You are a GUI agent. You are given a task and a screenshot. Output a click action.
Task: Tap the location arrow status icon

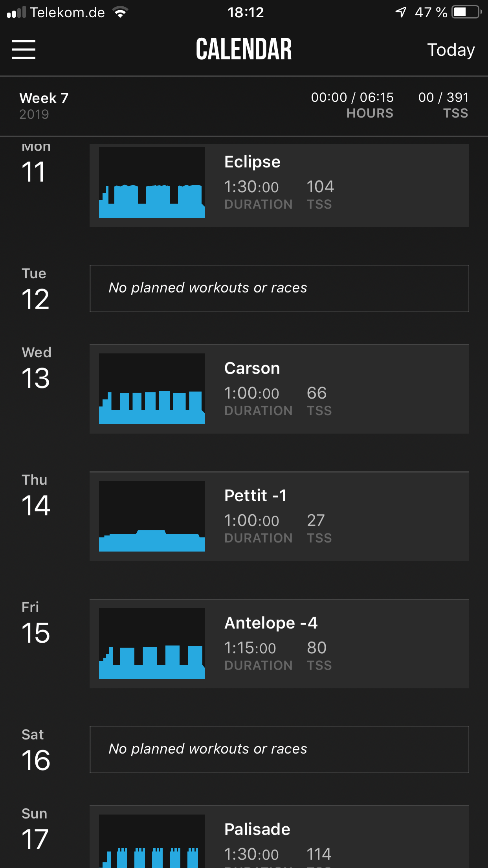click(401, 12)
